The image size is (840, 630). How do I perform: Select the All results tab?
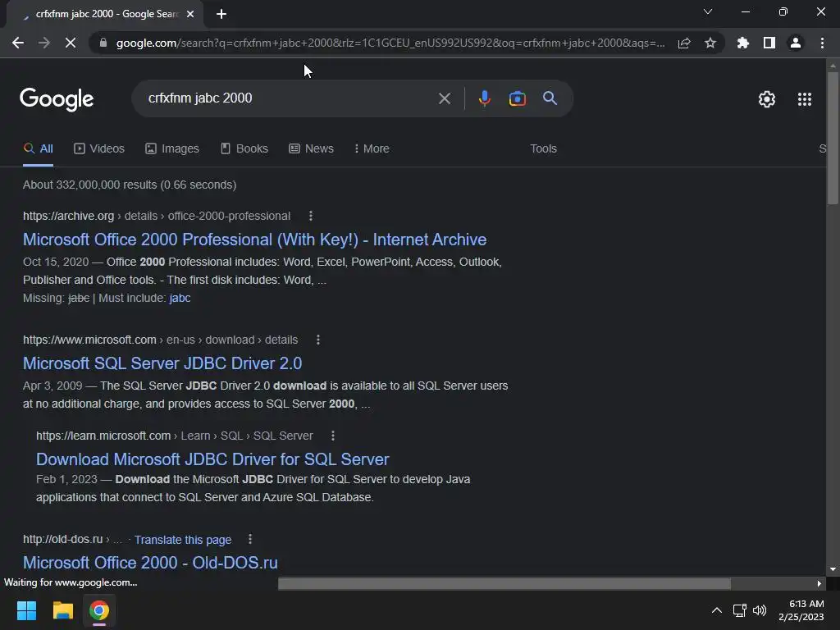[38, 148]
